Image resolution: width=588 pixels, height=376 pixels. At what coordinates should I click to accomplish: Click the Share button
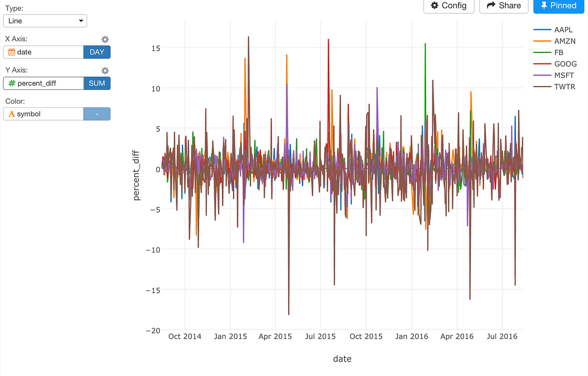(x=503, y=6)
